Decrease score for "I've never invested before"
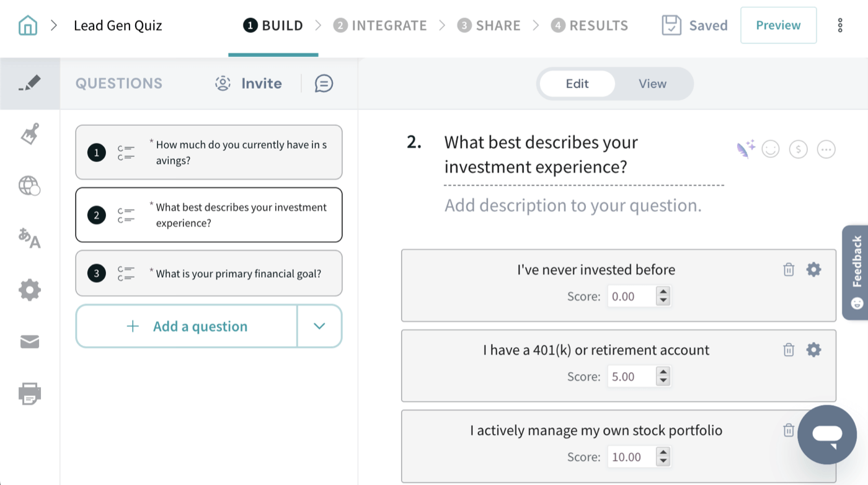This screenshot has height=485, width=868. (x=663, y=301)
